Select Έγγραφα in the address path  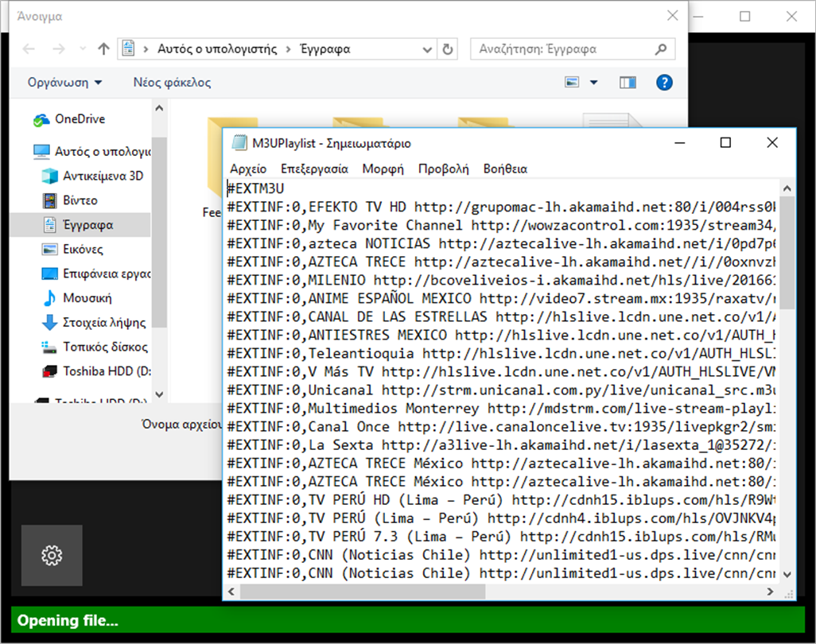(x=325, y=49)
